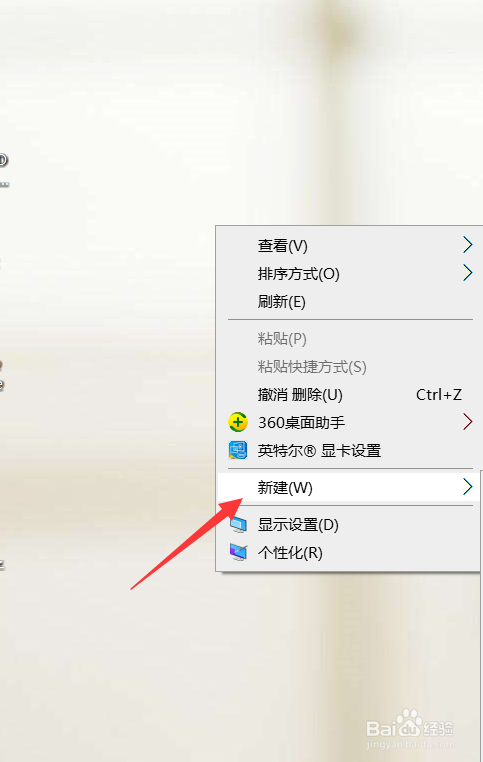Image resolution: width=483 pixels, height=762 pixels.
Task: Select 新建(W) highlighted menu item
Action: pos(348,487)
